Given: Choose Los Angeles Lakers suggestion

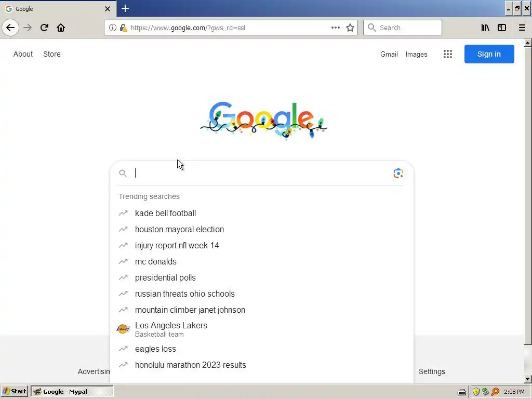Looking at the screenshot, I should pyautogui.click(x=262, y=329).
